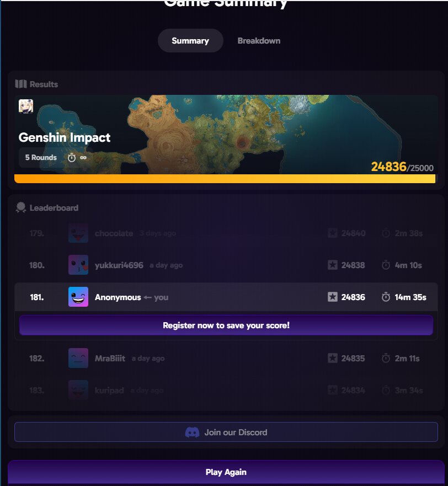Click the Anonymous winking smiley avatar
This screenshot has width=448, height=486.
[x=78, y=297]
